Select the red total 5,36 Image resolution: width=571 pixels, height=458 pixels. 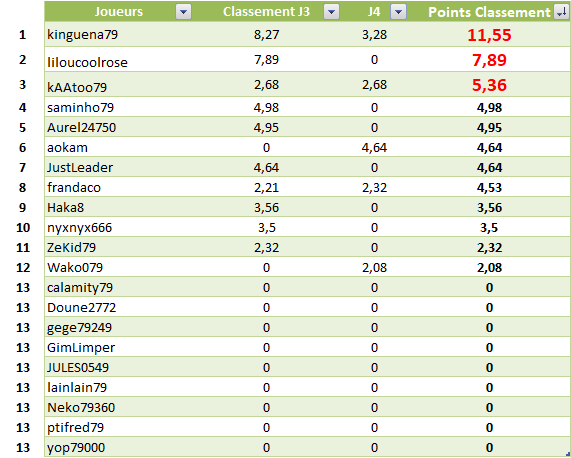[489, 85]
